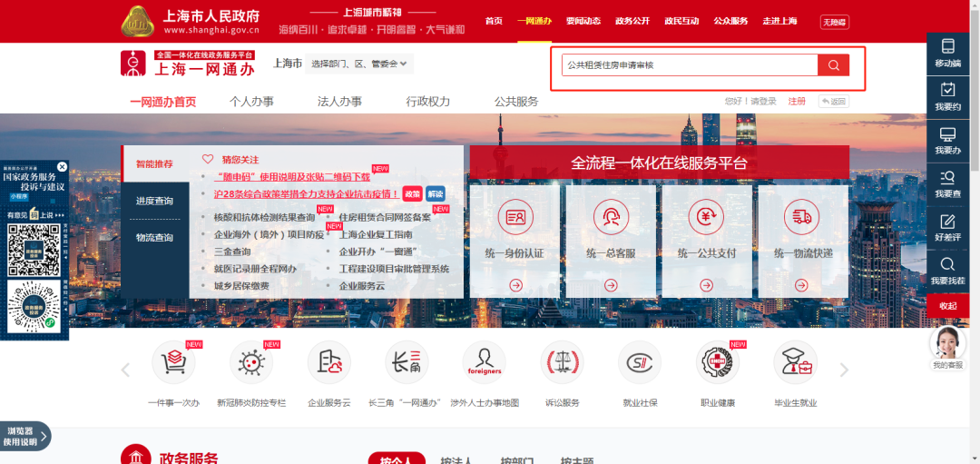The height and width of the screenshot is (464, 980).
Task: Open 政民互动 in top navigation
Action: (681, 21)
